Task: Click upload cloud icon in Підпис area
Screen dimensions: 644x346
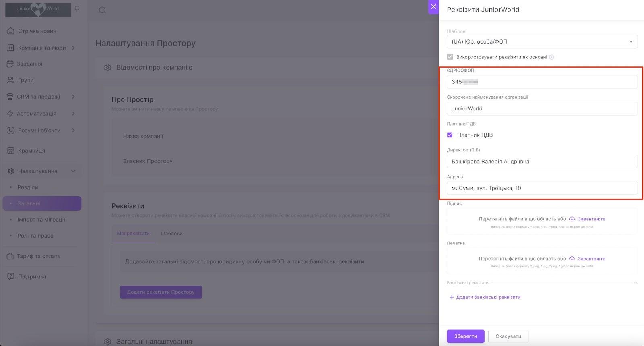Action: click(572, 219)
